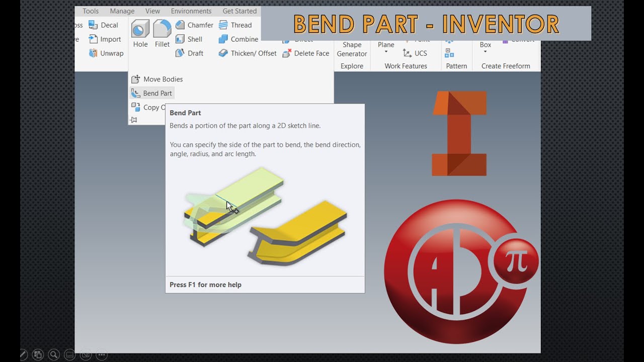Viewport: 644px width, 362px height.
Task: Click the UCS work feature
Action: [x=415, y=53]
